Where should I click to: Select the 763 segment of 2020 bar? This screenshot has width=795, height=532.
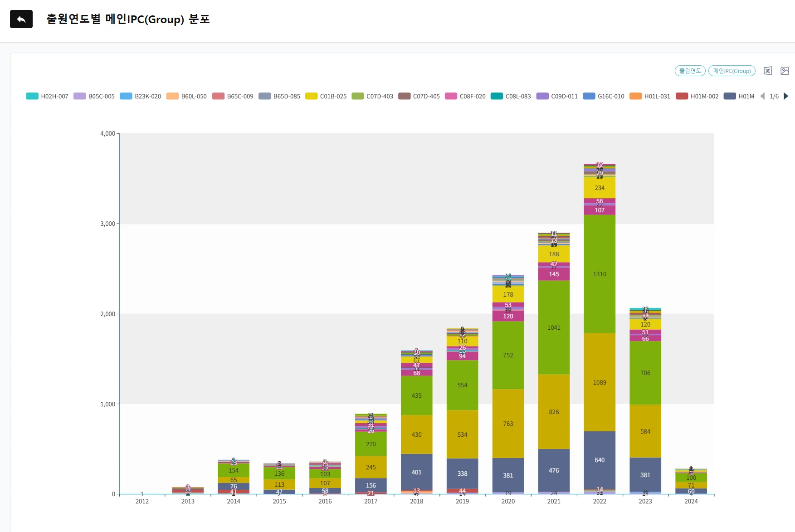pyautogui.click(x=508, y=424)
